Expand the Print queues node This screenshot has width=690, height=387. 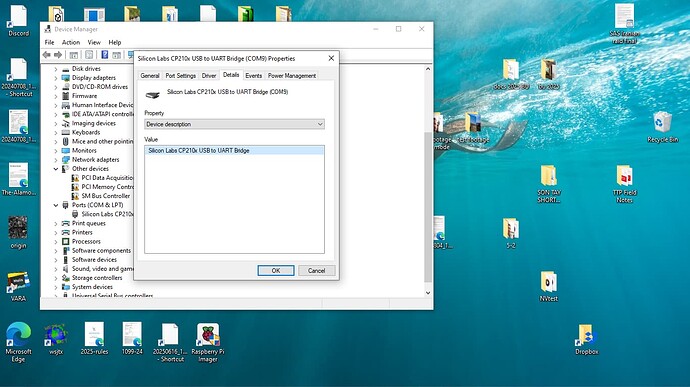pyautogui.click(x=56, y=224)
